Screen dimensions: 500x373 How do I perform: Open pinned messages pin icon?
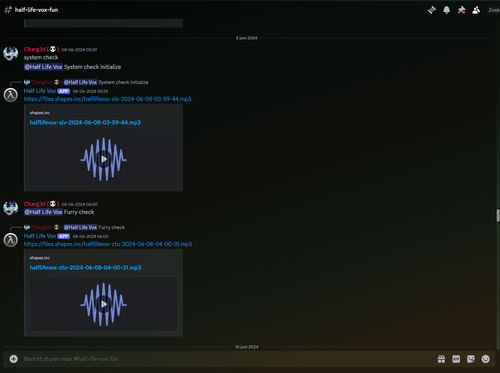pyautogui.click(x=461, y=10)
